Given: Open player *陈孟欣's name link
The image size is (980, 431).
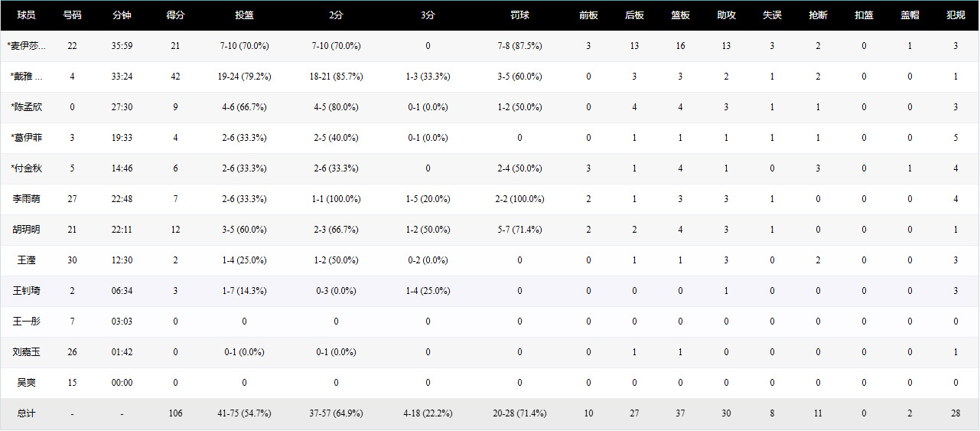Looking at the screenshot, I should pos(27,107).
